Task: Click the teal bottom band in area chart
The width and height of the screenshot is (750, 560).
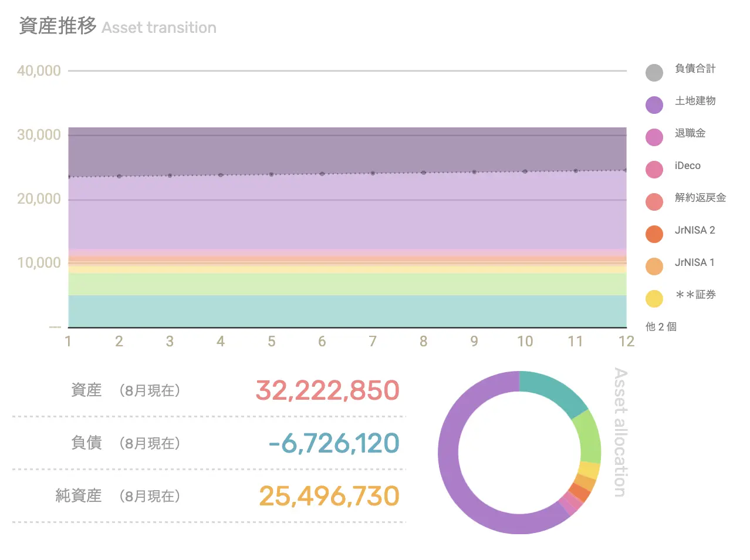Action: (x=346, y=311)
